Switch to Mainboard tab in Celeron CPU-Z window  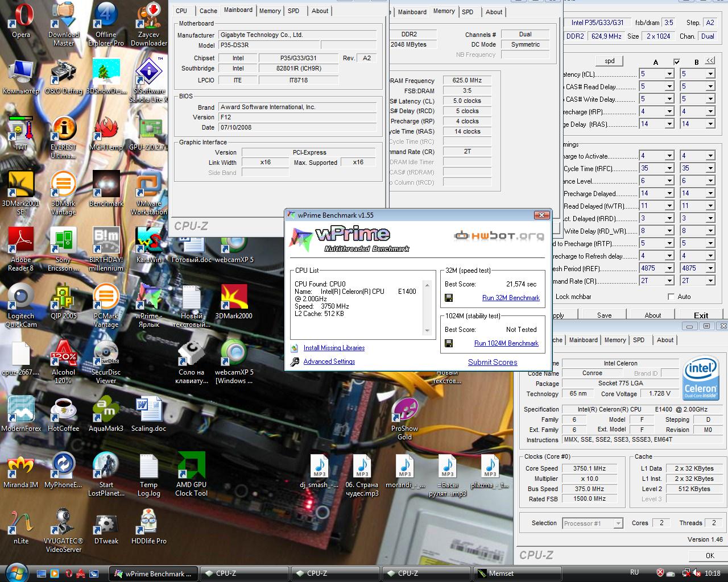584,340
